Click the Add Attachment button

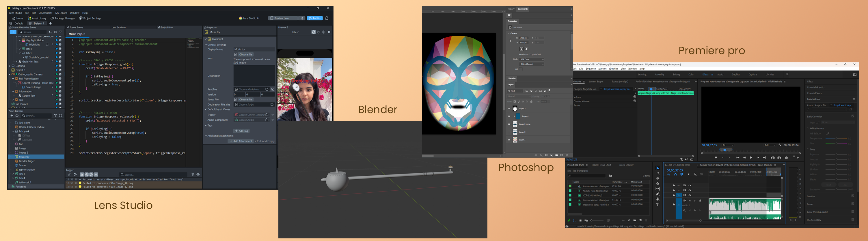[241, 141]
